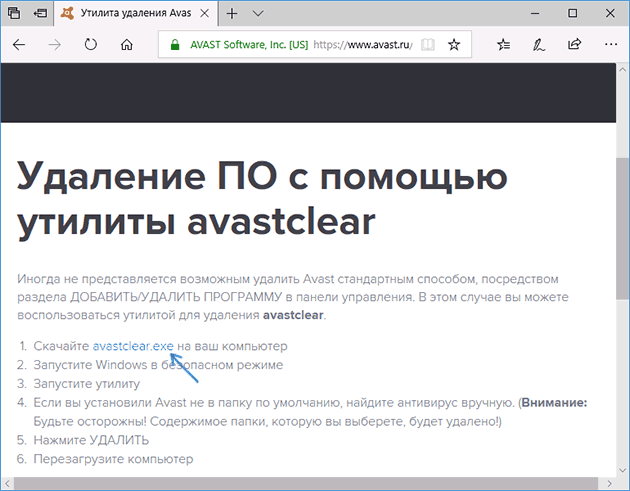Click the heading "Удаление ПО с помощью"

click(x=262, y=176)
